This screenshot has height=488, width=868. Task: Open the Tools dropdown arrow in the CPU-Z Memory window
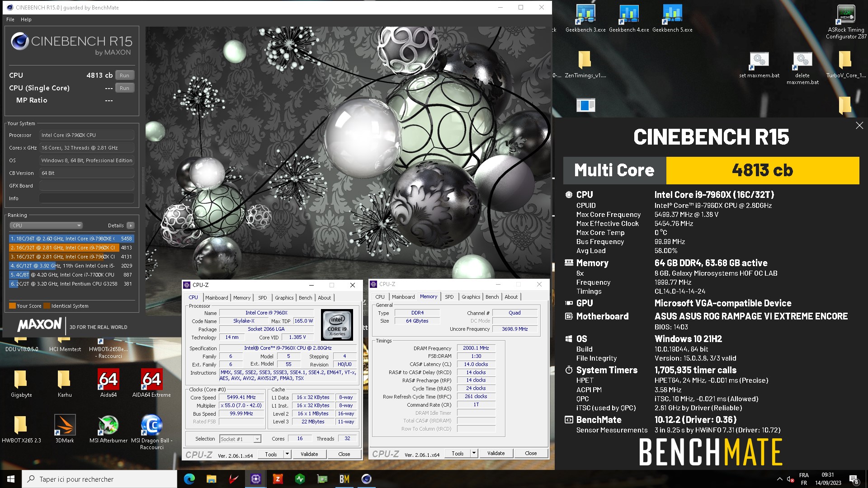474,453
